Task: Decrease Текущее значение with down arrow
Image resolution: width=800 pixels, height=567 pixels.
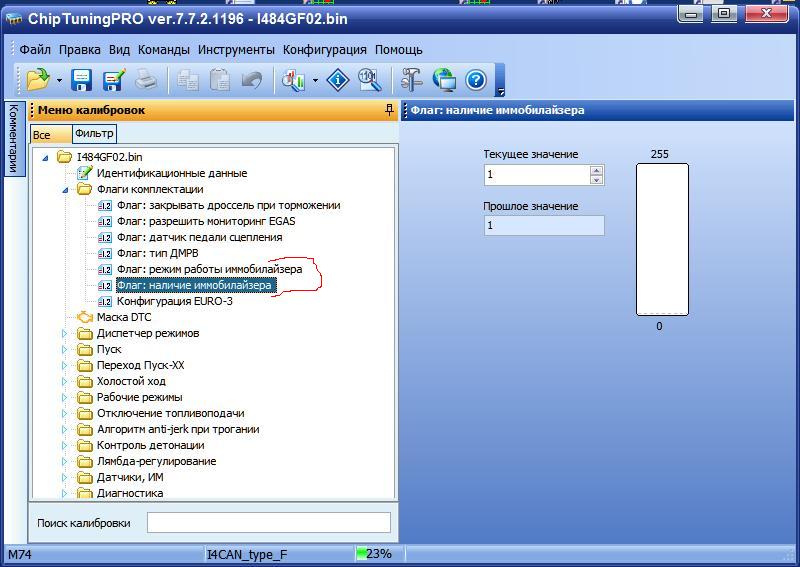Action: 596,179
